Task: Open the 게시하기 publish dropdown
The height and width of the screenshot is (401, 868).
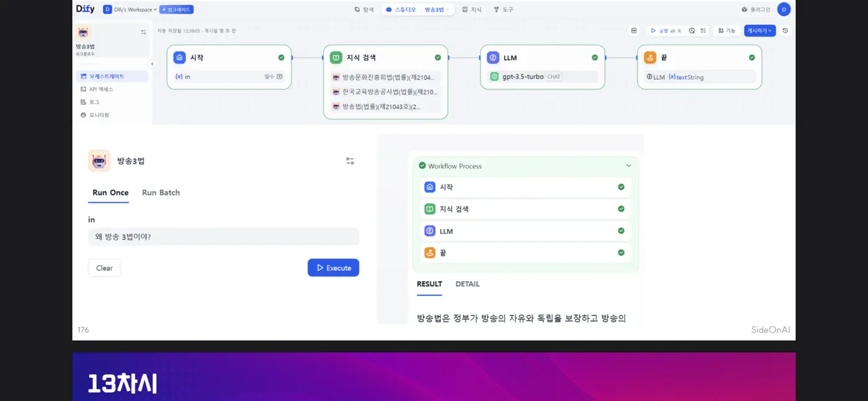Action: coord(759,30)
